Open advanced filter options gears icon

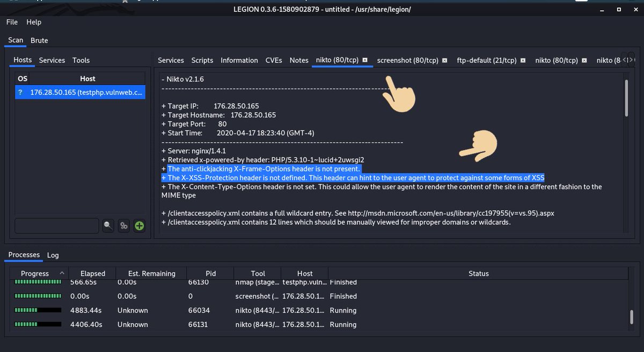point(123,226)
